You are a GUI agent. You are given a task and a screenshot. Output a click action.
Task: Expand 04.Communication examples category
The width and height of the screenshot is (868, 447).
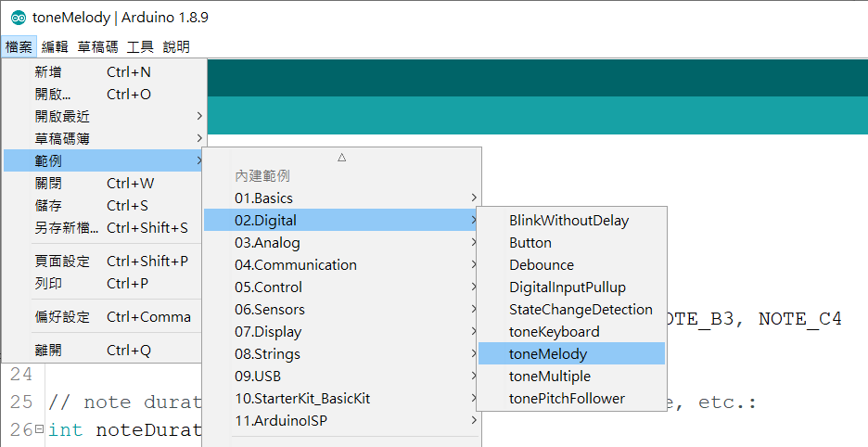point(341,264)
